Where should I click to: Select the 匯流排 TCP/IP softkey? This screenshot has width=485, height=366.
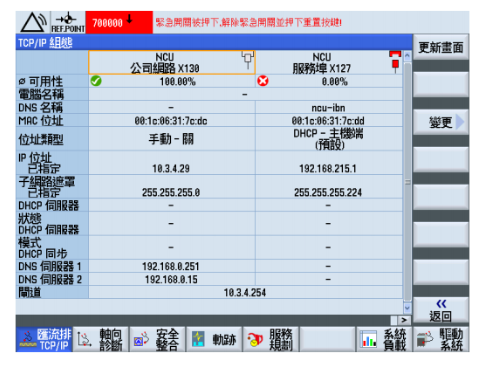click(44, 339)
